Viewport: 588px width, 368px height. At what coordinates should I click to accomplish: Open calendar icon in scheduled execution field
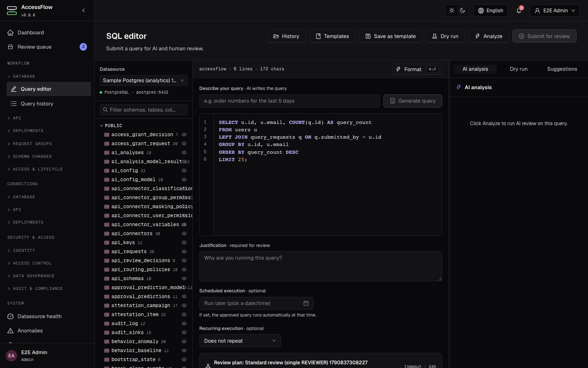tap(306, 303)
